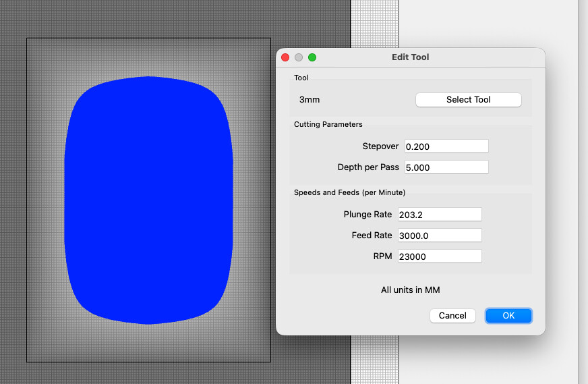Set the RPM input field
The width and height of the screenshot is (588, 384).
440,256
